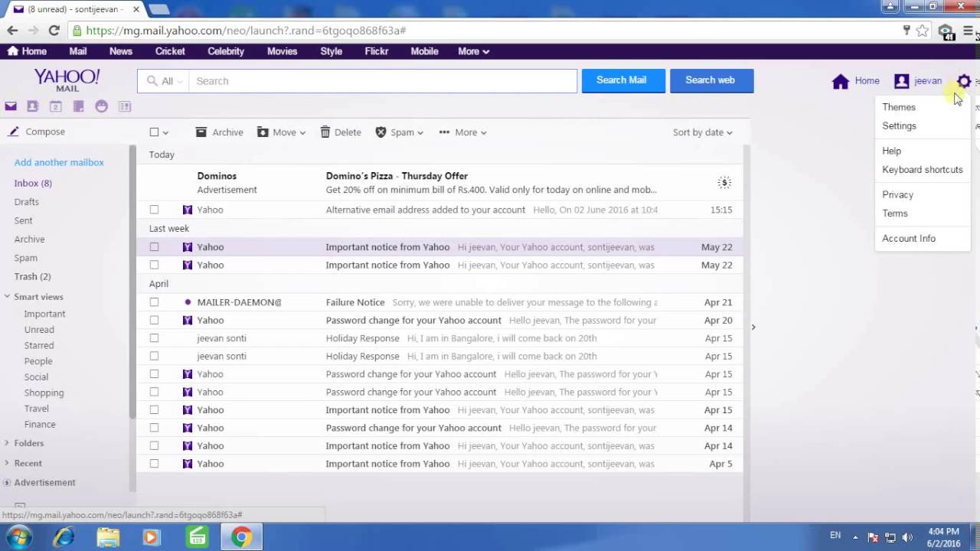Click the Home icon in the purple top bar
980x551 pixels.
tap(12, 51)
